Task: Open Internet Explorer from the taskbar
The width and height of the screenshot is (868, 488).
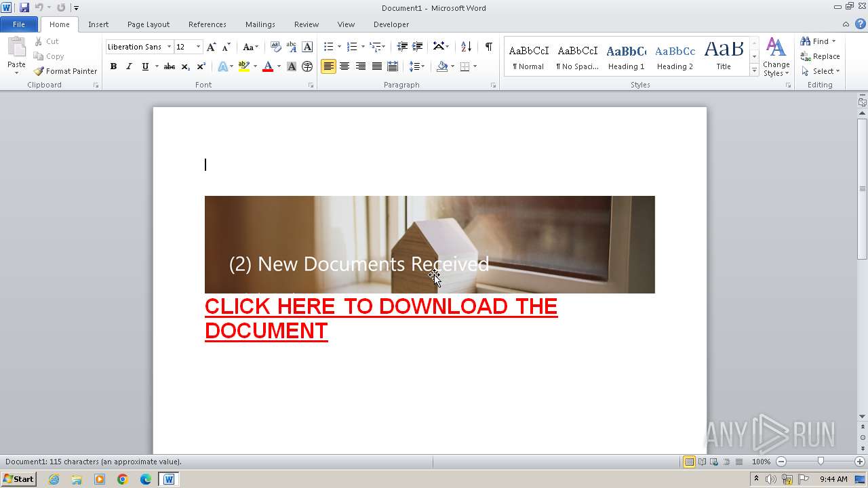Action: [x=54, y=479]
